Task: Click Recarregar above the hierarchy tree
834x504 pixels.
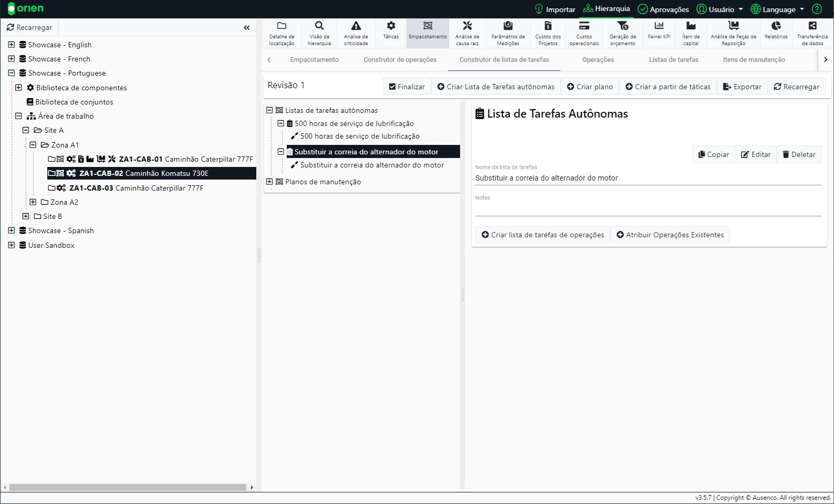Action: [x=29, y=27]
